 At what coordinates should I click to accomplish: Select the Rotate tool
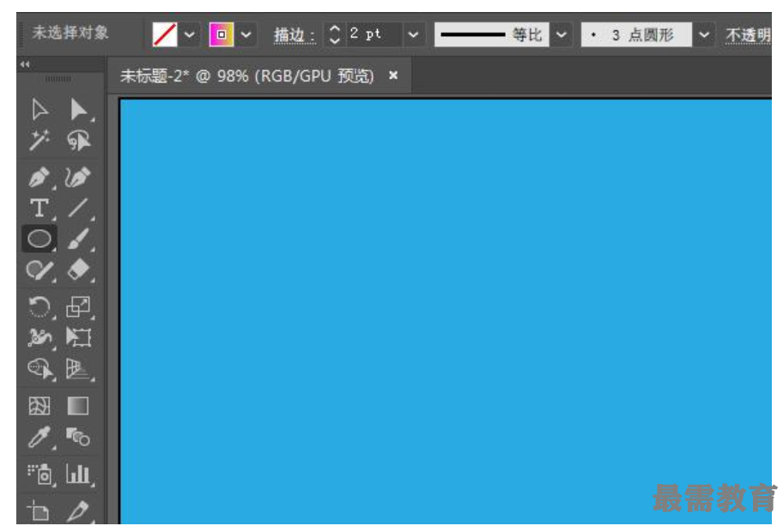[39, 306]
